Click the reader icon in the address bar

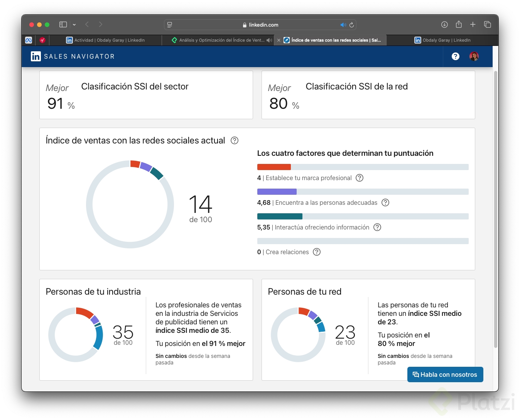click(170, 25)
